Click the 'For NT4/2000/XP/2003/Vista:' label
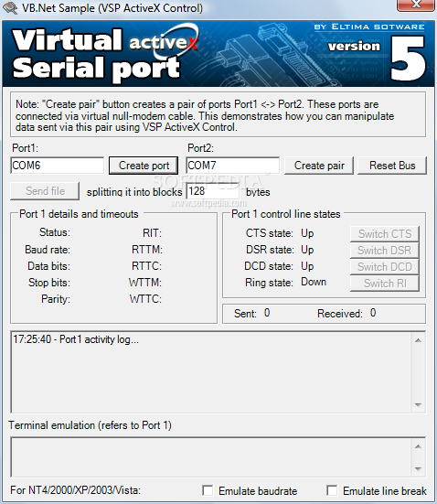Screen dimensions: 437x504 76,490
